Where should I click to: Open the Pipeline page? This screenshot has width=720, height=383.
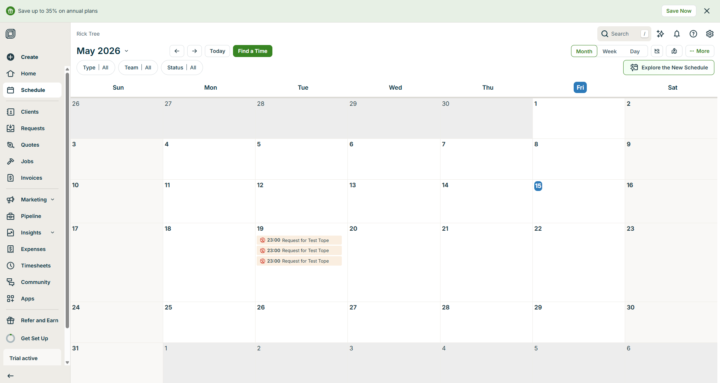[32, 216]
